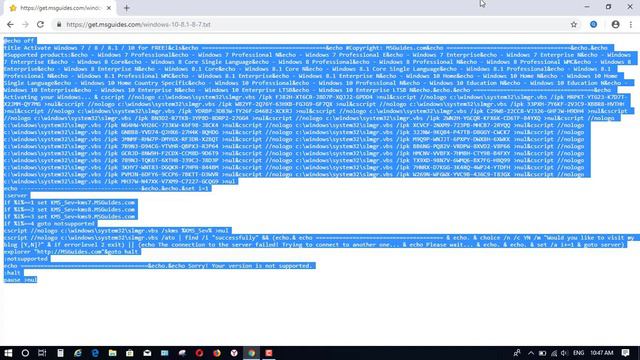Close the get.msguides.com tab
640x360 pixels.
tap(109, 8)
